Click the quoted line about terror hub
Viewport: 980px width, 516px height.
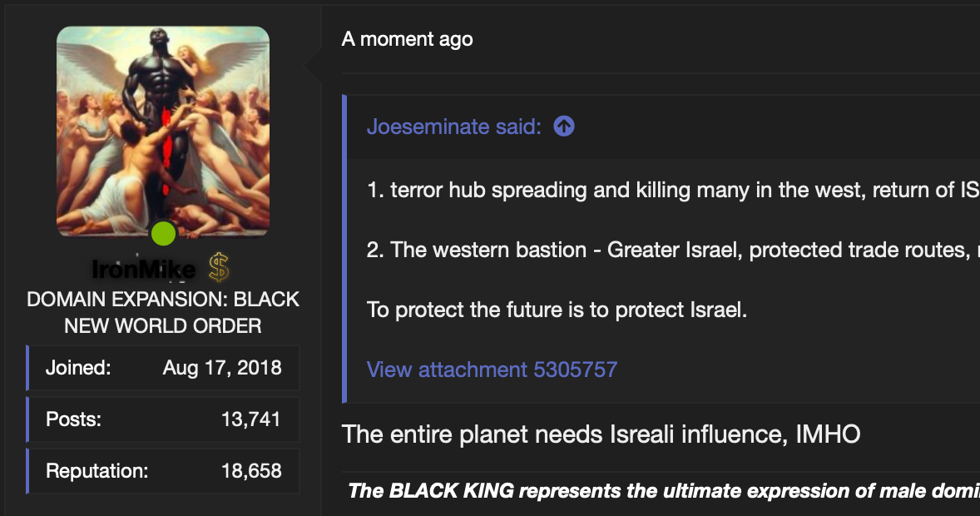[x=673, y=190]
